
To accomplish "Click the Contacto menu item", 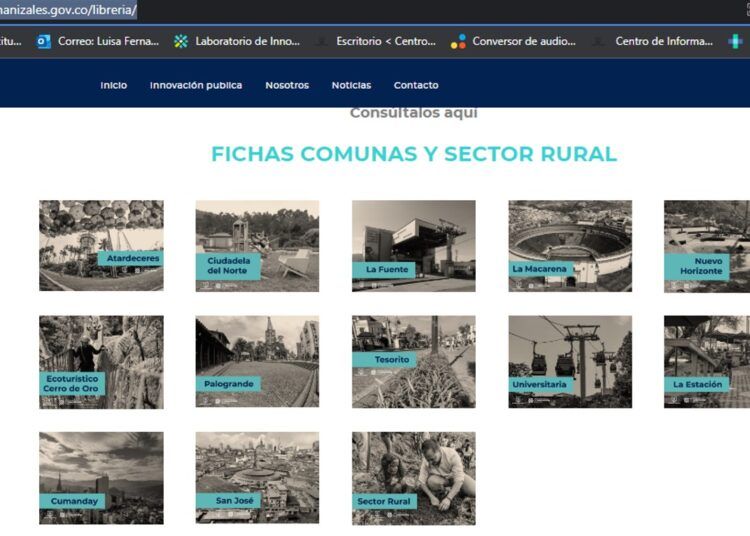I will pos(416,85).
